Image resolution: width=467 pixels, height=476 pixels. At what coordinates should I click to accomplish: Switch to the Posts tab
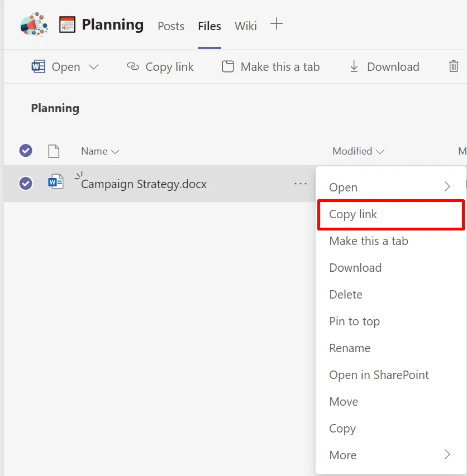[171, 26]
